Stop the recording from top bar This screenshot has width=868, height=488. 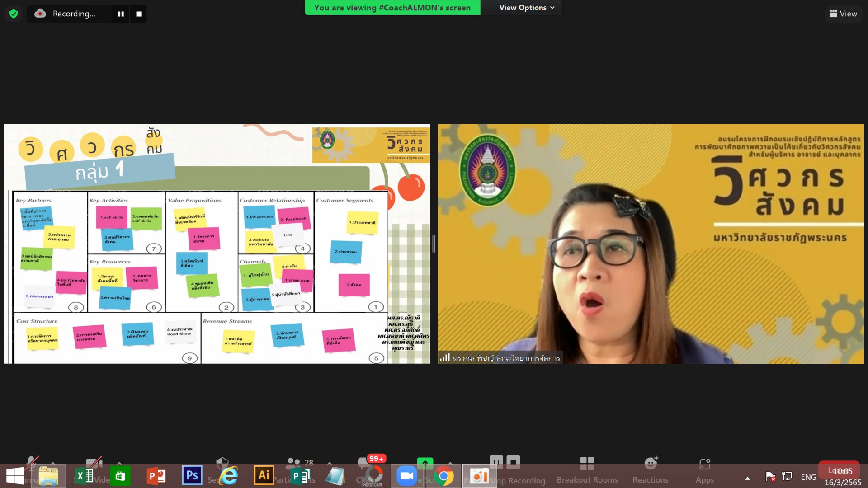coord(139,14)
